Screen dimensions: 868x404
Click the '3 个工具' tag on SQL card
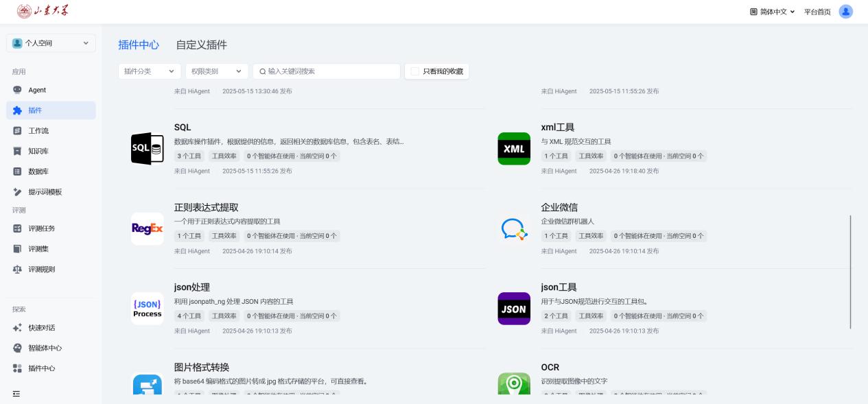coord(190,156)
